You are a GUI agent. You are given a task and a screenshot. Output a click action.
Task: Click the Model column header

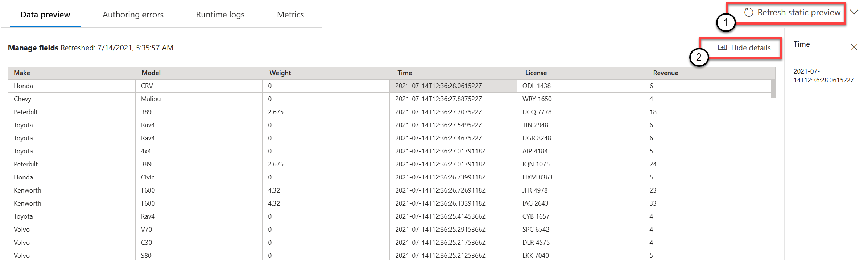151,73
